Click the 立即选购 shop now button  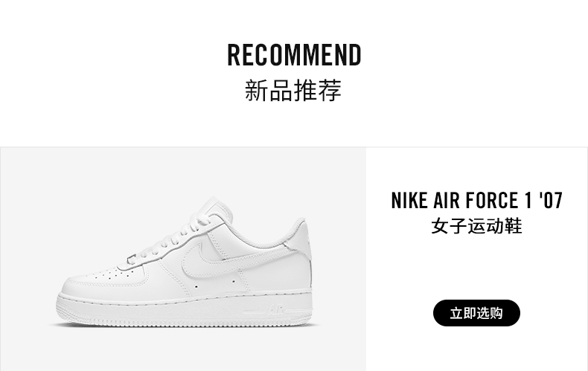tap(476, 313)
